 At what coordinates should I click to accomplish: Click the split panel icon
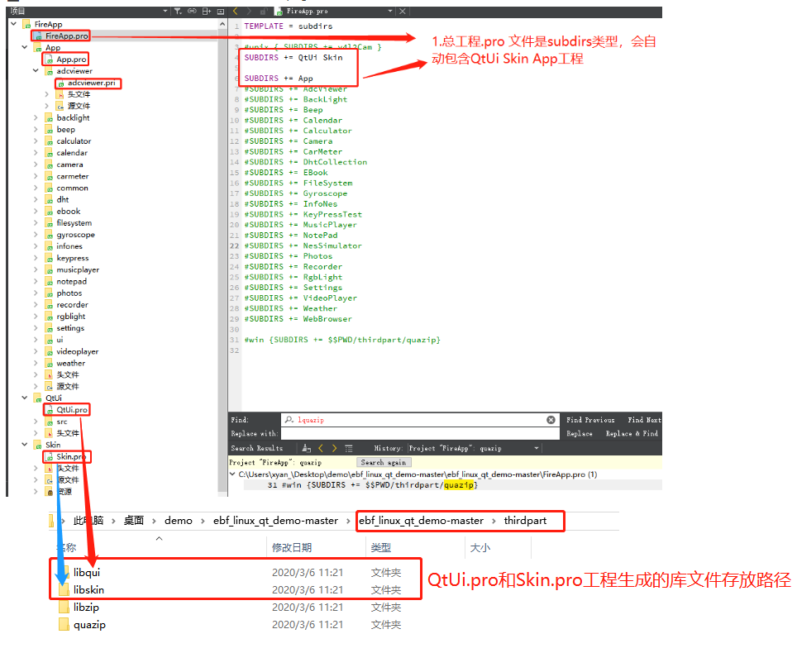point(206,12)
